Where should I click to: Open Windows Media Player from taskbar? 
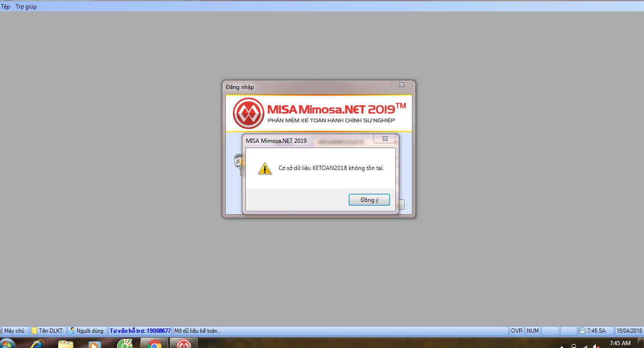coord(95,344)
